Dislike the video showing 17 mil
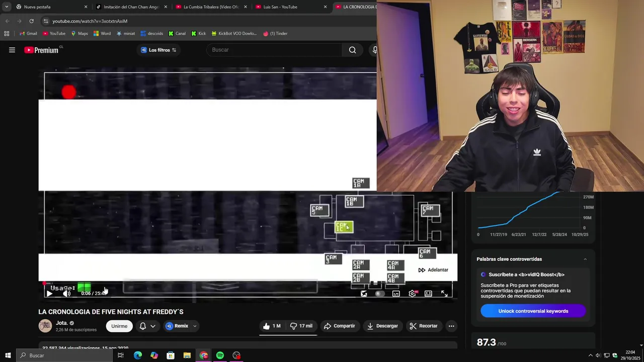This screenshot has height=362, width=644. pyautogui.click(x=301, y=326)
